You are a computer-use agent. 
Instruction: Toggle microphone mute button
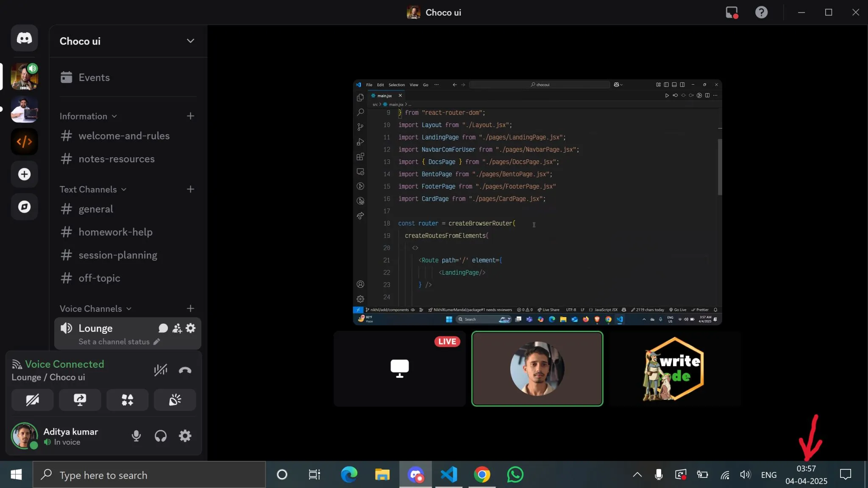point(136,436)
